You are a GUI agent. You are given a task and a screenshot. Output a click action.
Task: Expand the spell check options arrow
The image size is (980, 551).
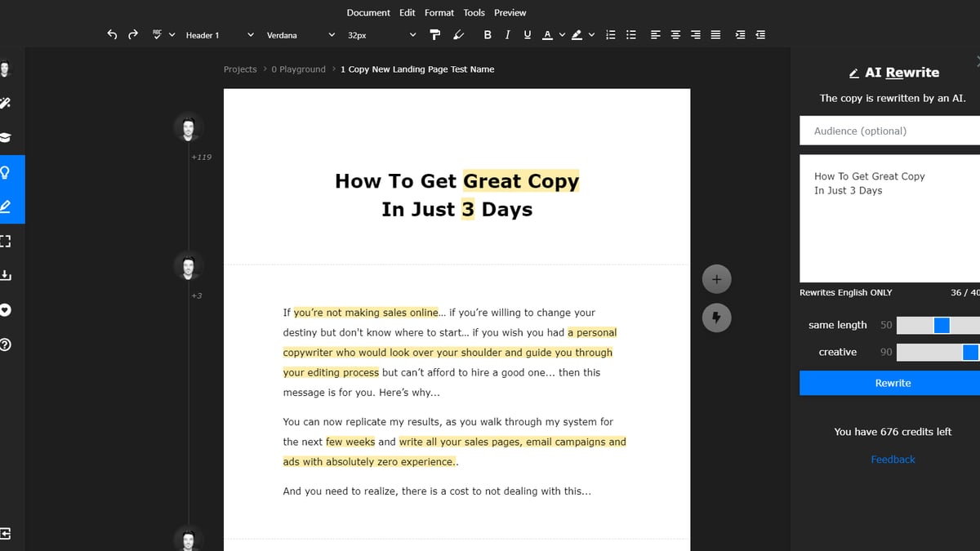(x=171, y=35)
